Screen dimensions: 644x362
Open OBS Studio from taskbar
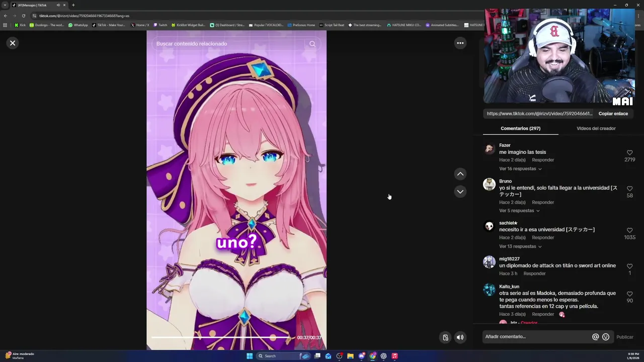339,356
